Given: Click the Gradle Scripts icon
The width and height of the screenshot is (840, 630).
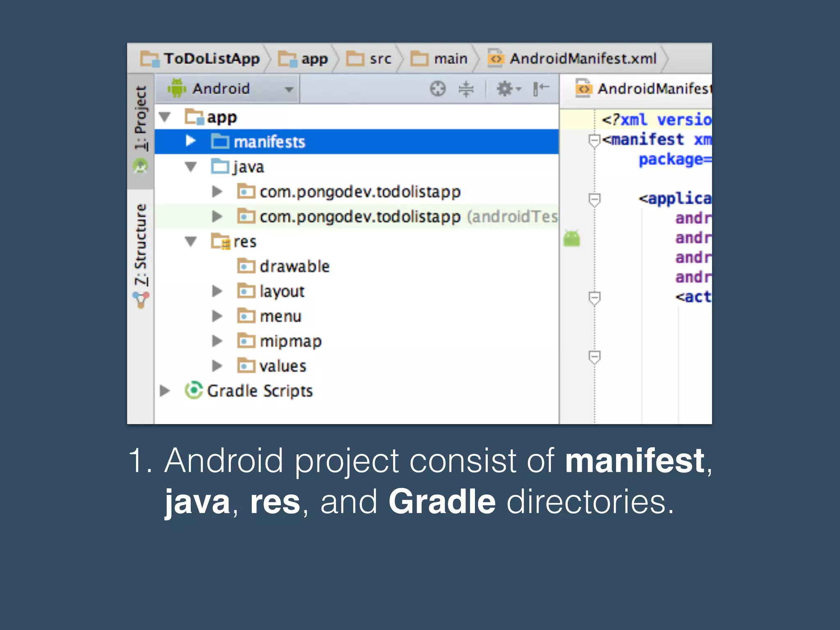Looking at the screenshot, I should pyautogui.click(x=194, y=390).
